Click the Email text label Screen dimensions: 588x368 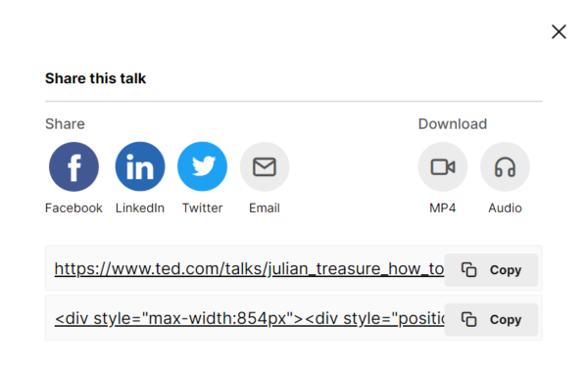click(265, 207)
